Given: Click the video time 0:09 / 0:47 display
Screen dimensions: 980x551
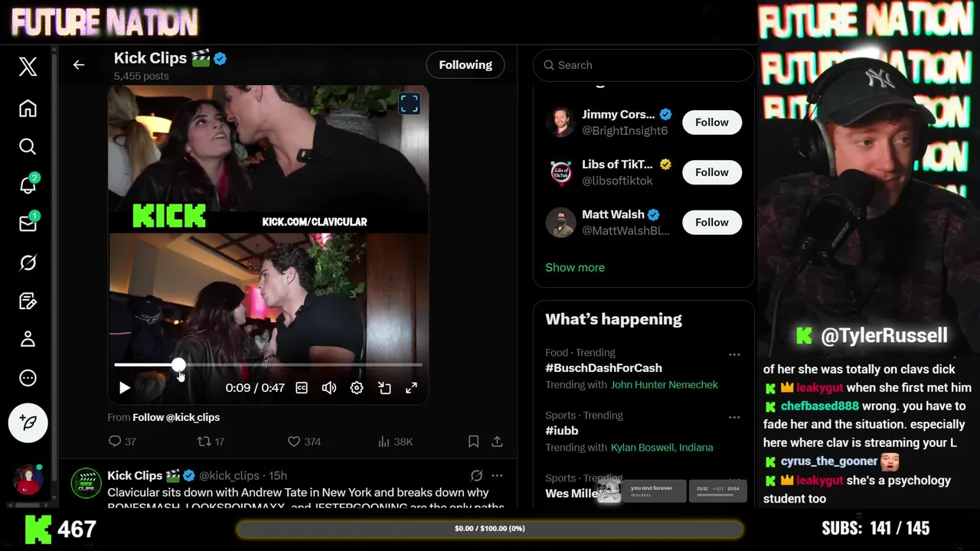Looking at the screenshot, I should 255,388.
